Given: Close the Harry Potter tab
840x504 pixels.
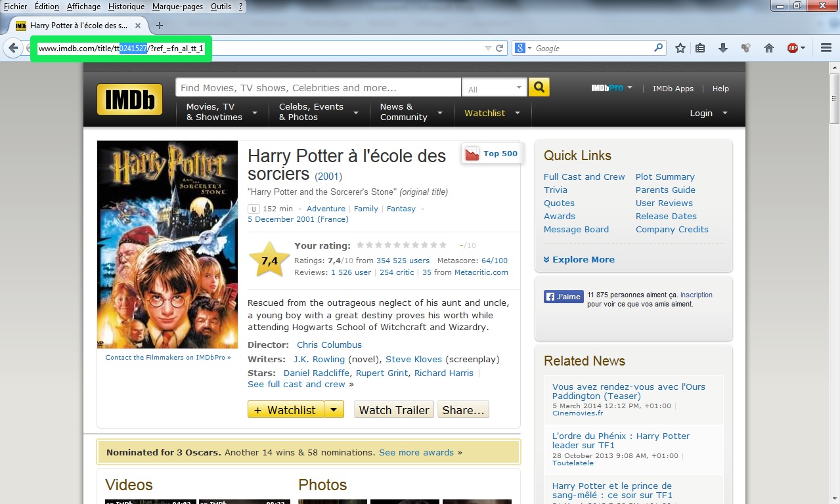Looking at the screenshot, I should [138, 26].
